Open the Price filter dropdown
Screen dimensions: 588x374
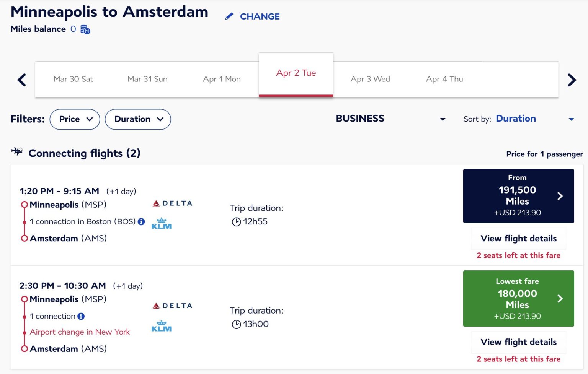[x=75, y=119]
